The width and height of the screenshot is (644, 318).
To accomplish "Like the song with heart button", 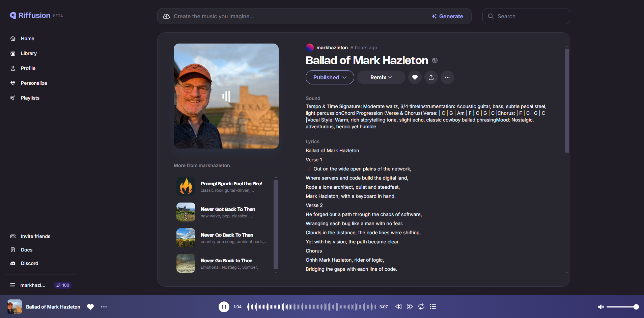I will pyautogui.click(x=415, y=77).
